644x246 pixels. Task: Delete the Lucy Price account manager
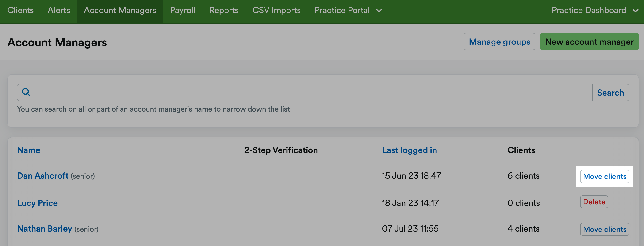pyautogui.click(x=594, y=202)
